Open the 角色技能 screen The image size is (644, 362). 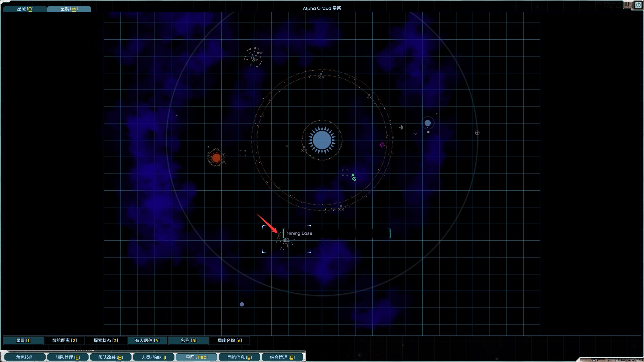(x=25, y=357)
